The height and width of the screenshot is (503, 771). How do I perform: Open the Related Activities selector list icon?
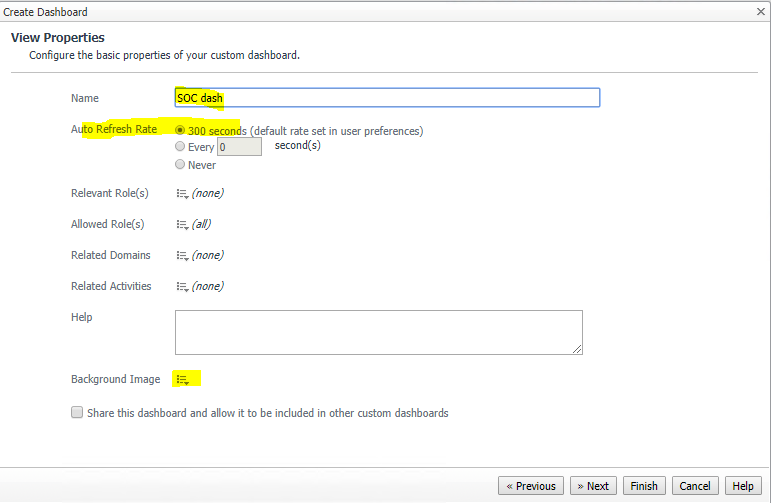182,287
